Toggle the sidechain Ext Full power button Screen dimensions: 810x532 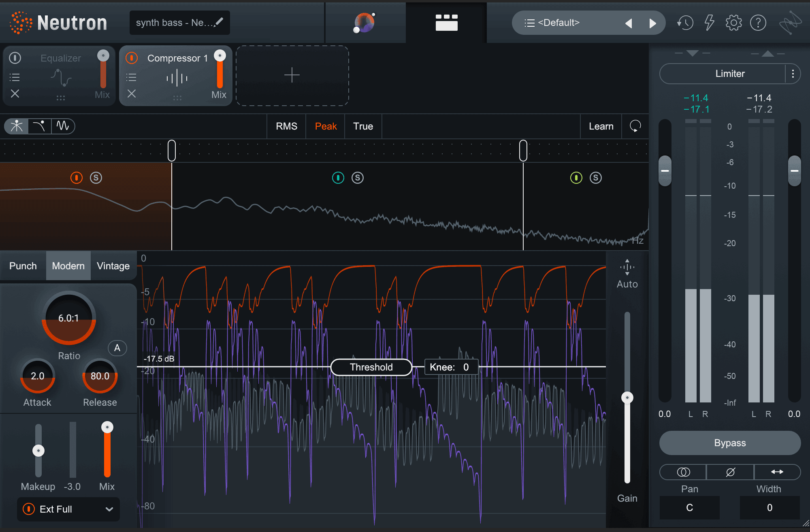pos(29,509)
